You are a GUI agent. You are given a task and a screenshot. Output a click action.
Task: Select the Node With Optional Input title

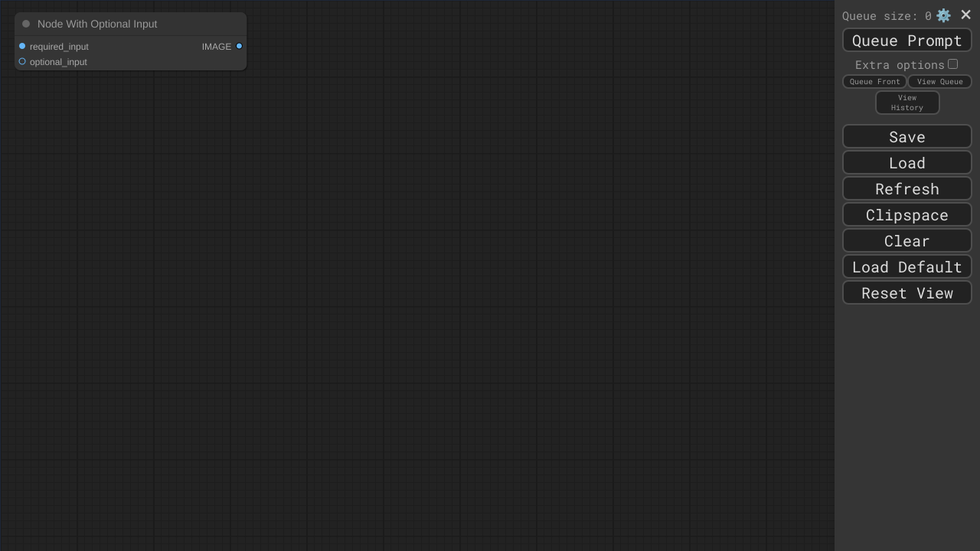97,24
